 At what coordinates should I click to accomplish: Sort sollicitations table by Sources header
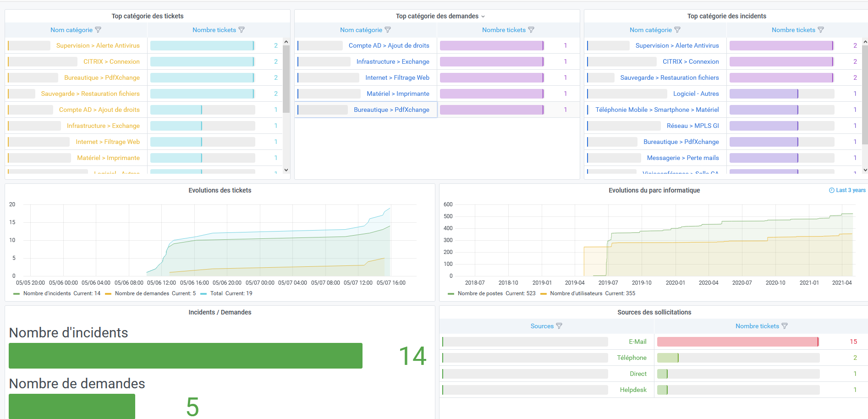pos(542,326)
